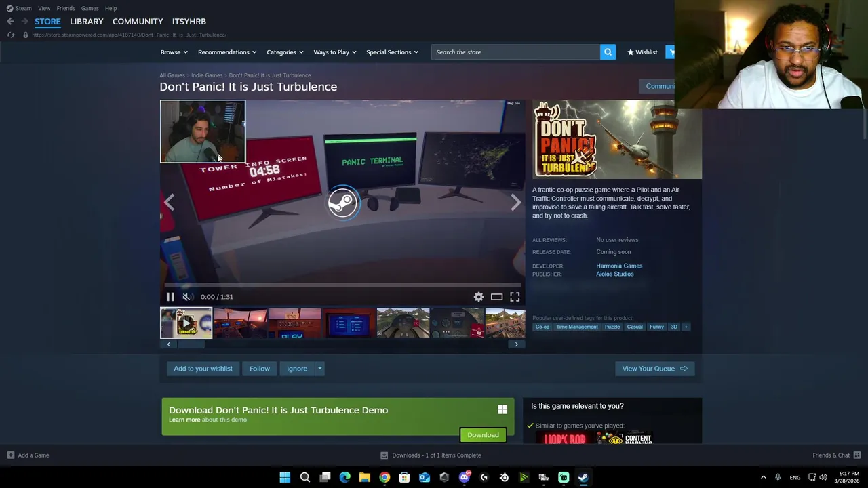The height and width of the screenshot is (488, 868).
Task: Open Ignore options dropdown arrow
Action: click(x=319, y=369)
